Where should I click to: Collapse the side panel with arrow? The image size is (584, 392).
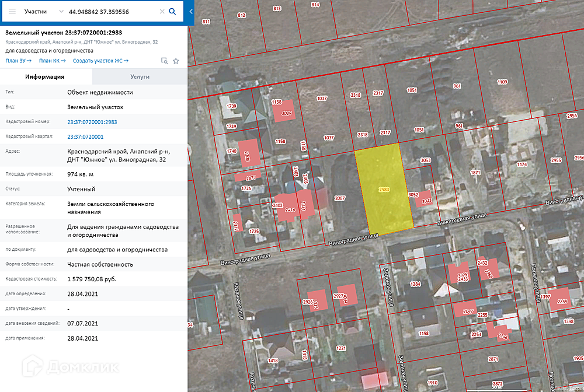pyautogui.click(x=192, y=12)
